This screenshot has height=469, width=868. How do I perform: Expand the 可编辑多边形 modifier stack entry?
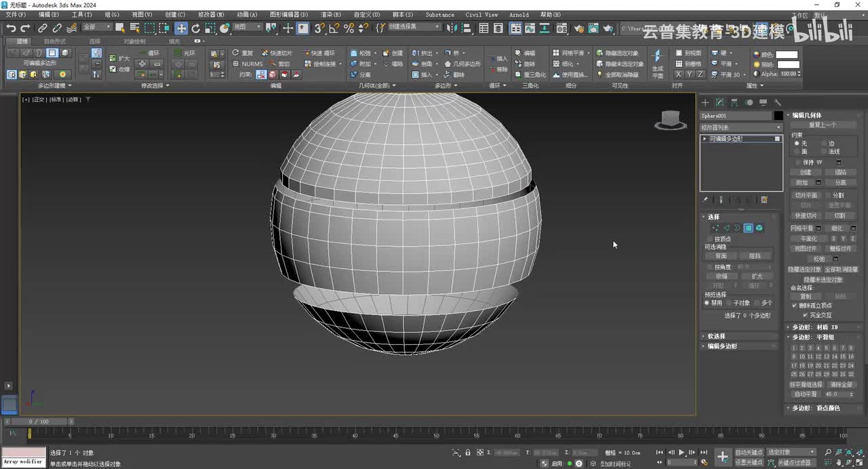[x=705, y=139]
